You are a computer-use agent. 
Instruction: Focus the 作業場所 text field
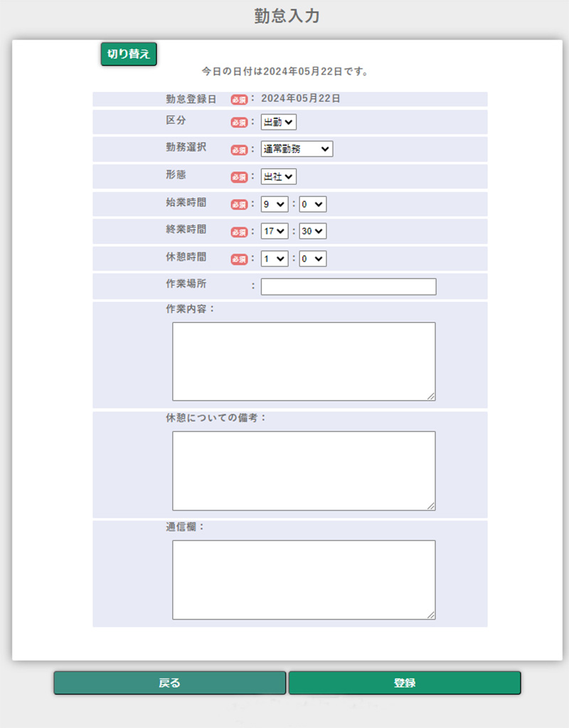coord(349,287)
